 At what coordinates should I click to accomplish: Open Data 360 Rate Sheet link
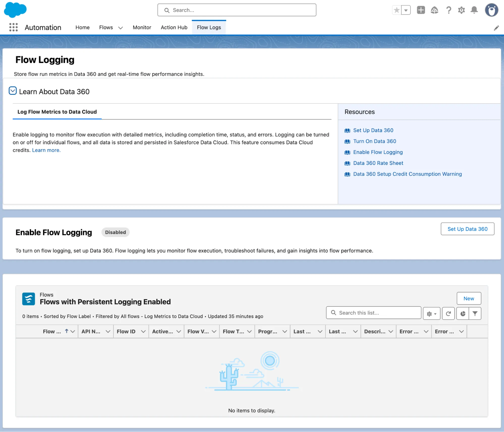(x=378, y=163)
